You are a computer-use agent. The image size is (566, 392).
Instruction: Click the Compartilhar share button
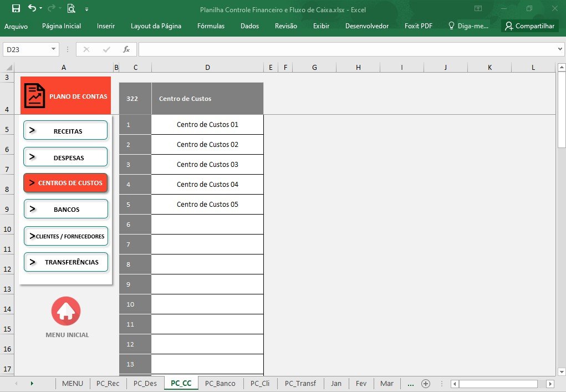coord(529,26)
